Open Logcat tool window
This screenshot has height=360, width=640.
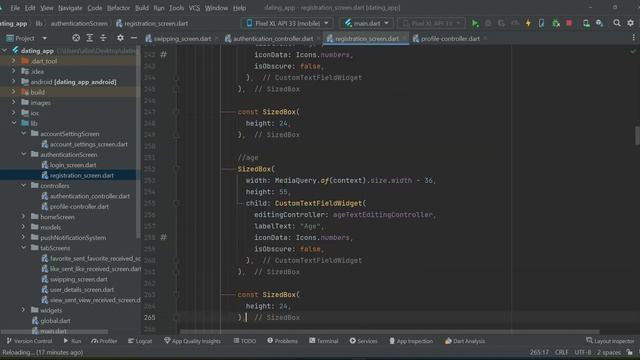[x=140, y=341]
